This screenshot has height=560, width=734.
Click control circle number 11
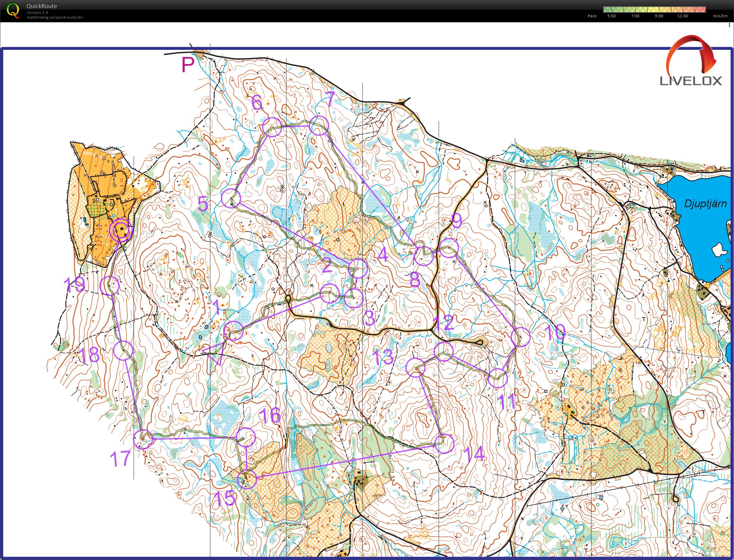pyautogui.click(x=497, y=378)
